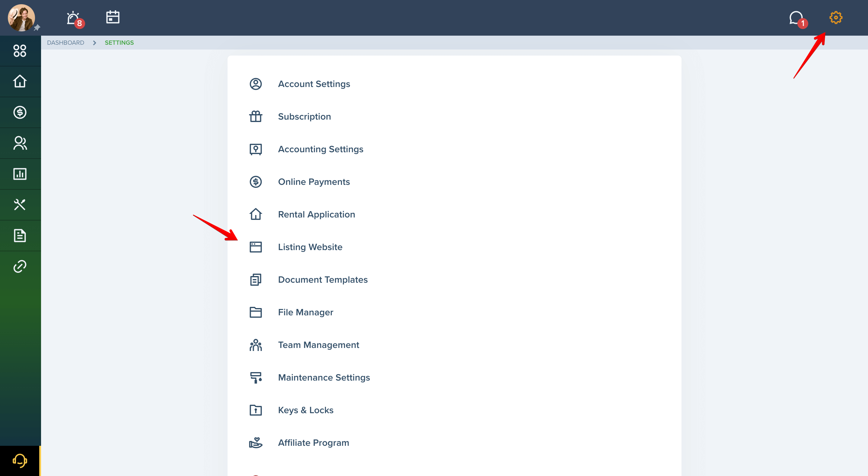Open Online Payments settings
The width and height of the screenshot is (868, 476).
pos(314,182)
